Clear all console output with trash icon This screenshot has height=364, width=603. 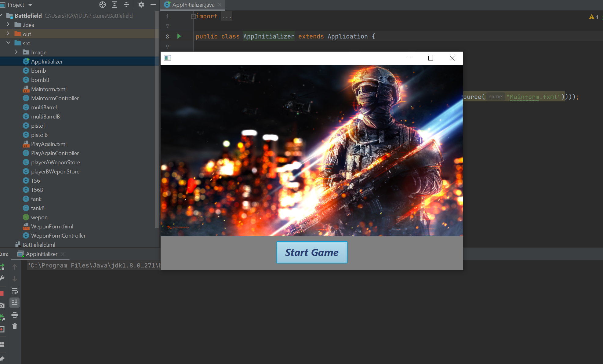pos(15,326)
